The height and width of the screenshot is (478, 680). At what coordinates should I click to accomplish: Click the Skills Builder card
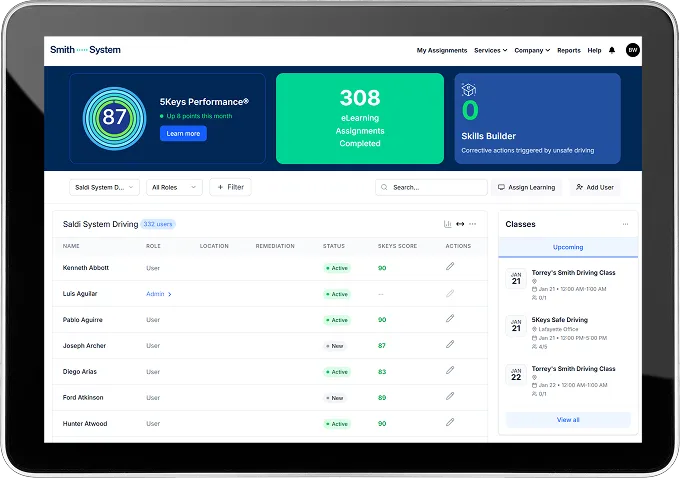(x=537, y=118)
